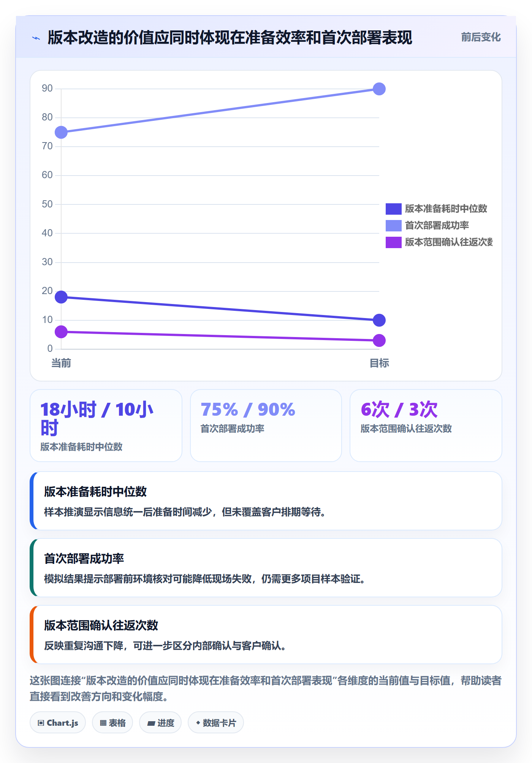
Task: Click the grid icon in the 表格 tag
Action: coord(103,723)
